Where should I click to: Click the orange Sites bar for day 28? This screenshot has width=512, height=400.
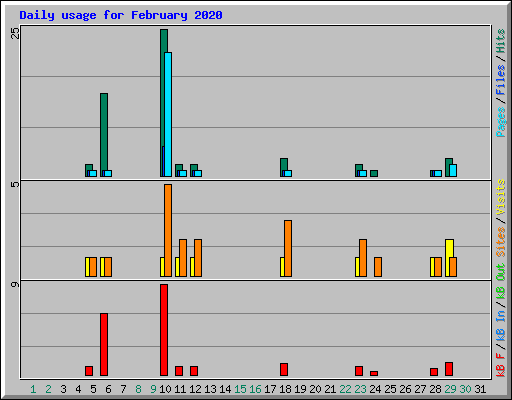[x=438, y=267]
